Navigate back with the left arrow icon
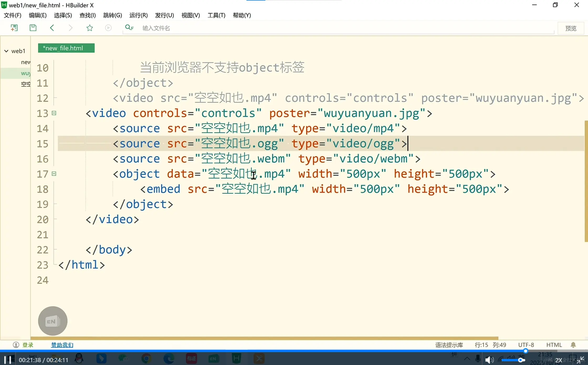 (52, 28)
